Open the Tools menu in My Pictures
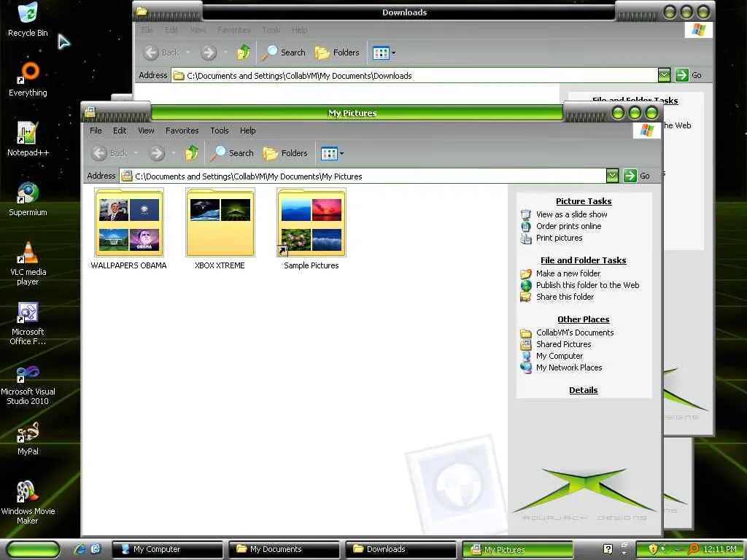The height and width of the screenshot is (560, 747). point(220,131)
